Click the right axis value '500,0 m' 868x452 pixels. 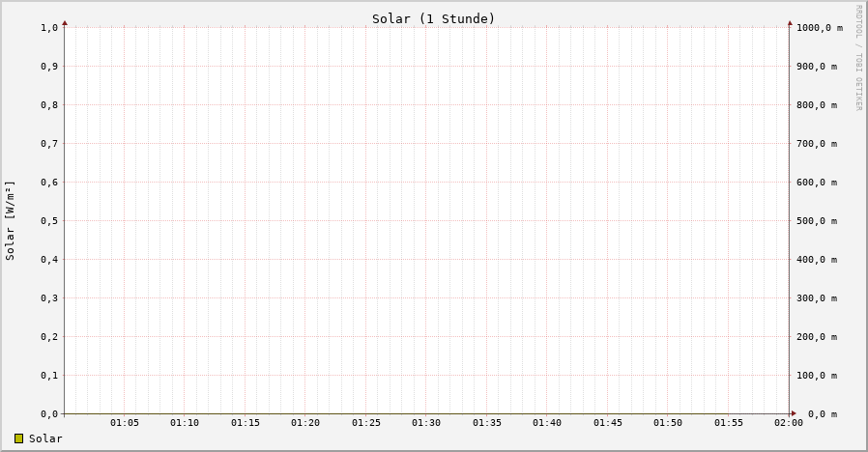tap(817, 221)
